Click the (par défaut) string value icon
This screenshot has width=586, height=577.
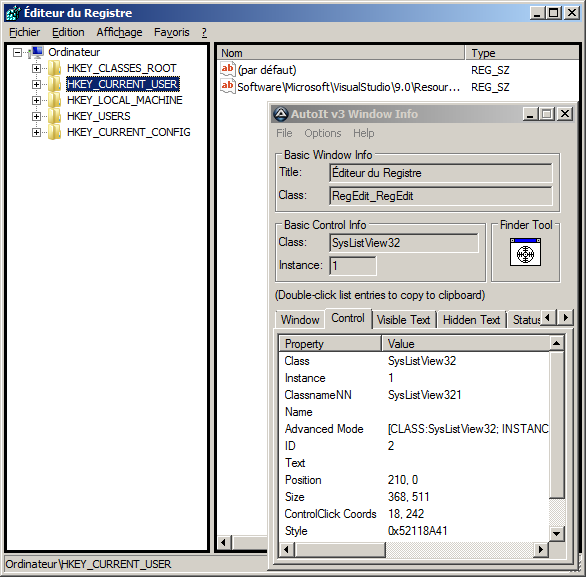(228, 70)
